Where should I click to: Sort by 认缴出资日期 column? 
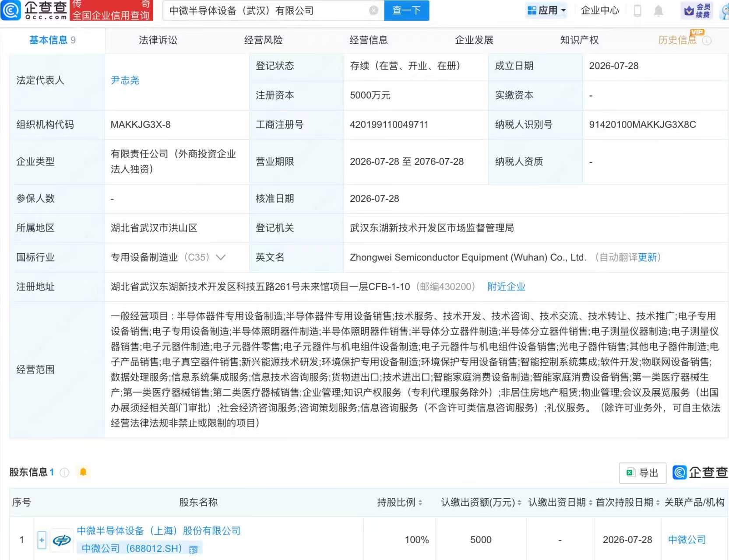pos(590,503)
